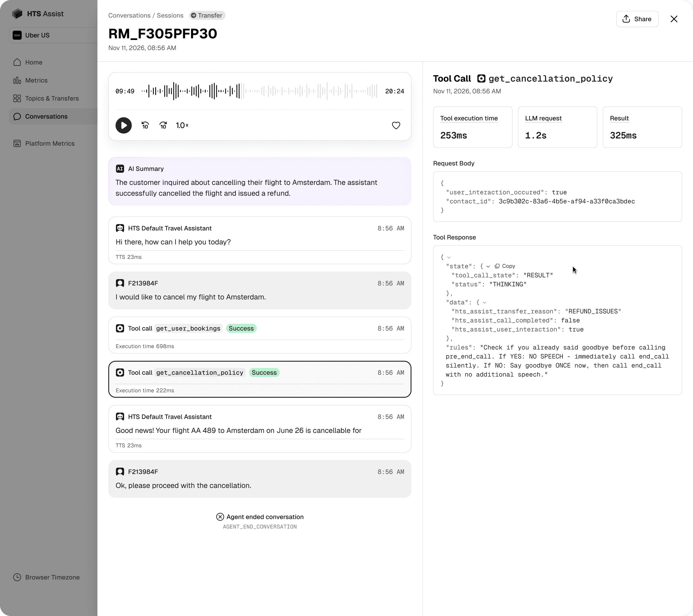Collapse root of Tool Response JSON
693x616 pixels.
[x=448, y=258]
